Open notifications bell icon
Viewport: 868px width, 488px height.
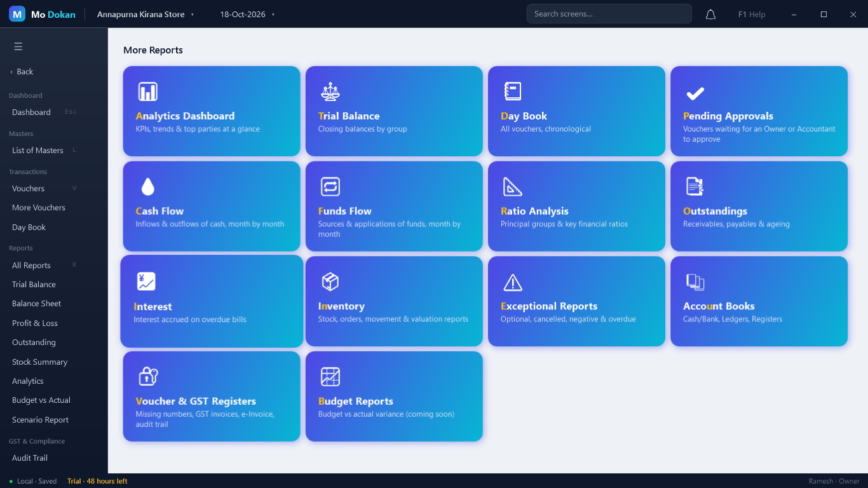click(x=711, y=15)
